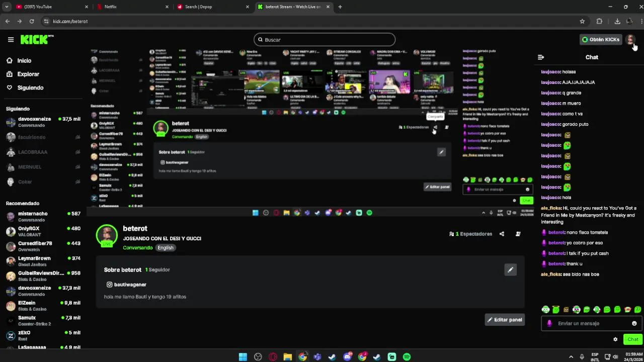
Task: Open ElZeein in the Recomendado list
Action: (x=43, y=306)
